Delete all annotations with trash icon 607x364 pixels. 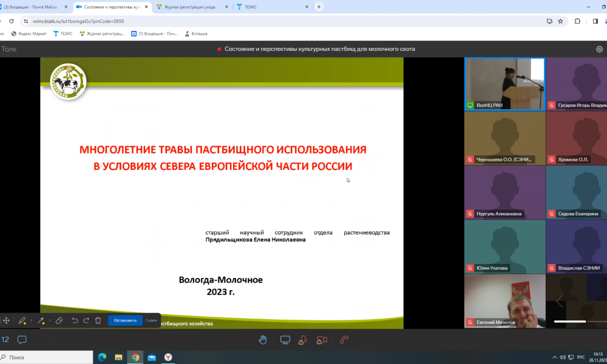coord(98,320)
